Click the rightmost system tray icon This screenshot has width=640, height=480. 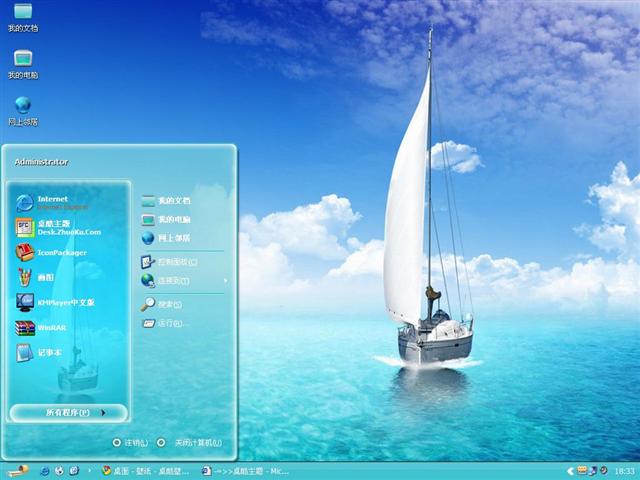[604, 471]
